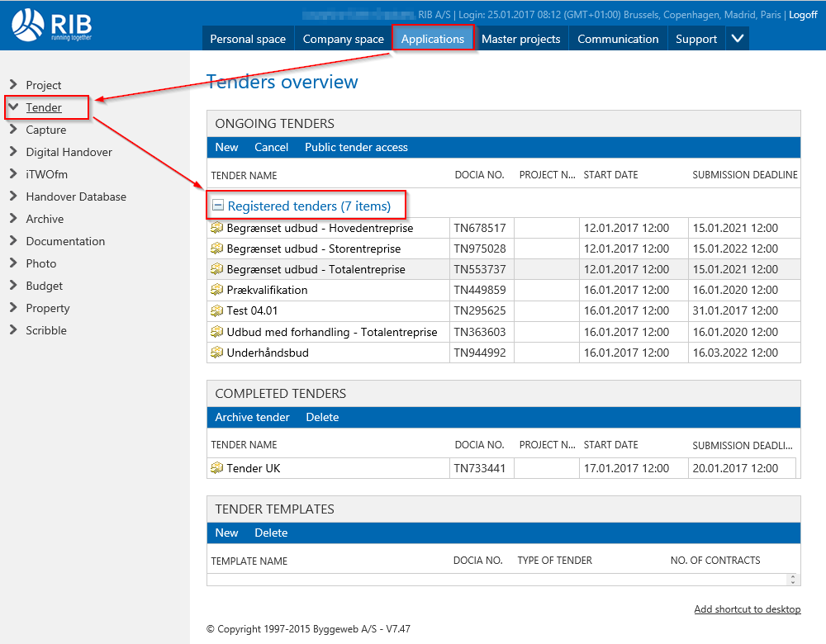The width and height of the screenshot is (826, 644).
Task: Switch to the Master projects tab
Action: coord(520,39)
